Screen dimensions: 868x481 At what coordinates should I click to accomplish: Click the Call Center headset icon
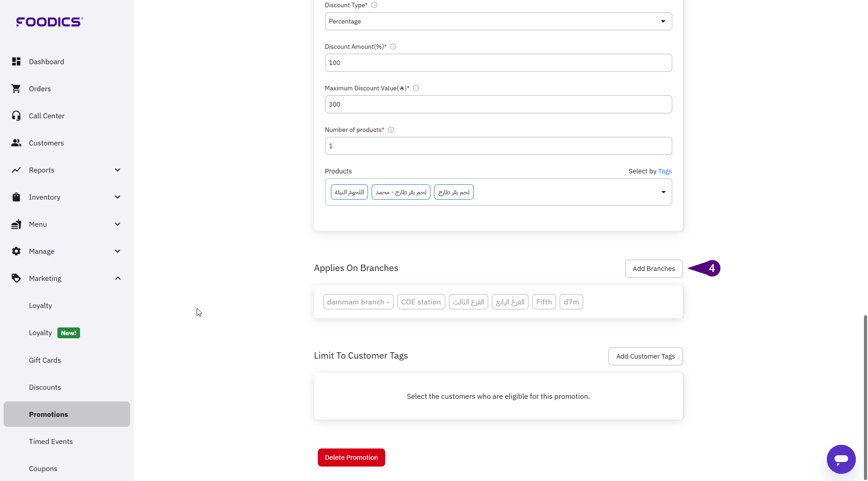pos(16,116)
